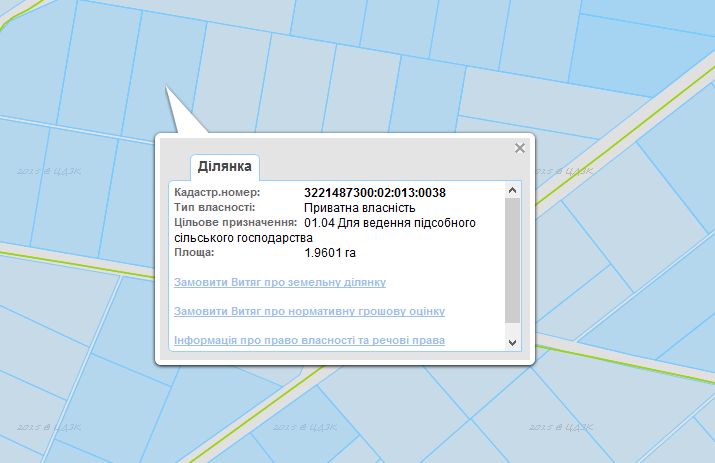
Task: Click the popup vertical scrollbar thumb
Action: coord(513,260)
